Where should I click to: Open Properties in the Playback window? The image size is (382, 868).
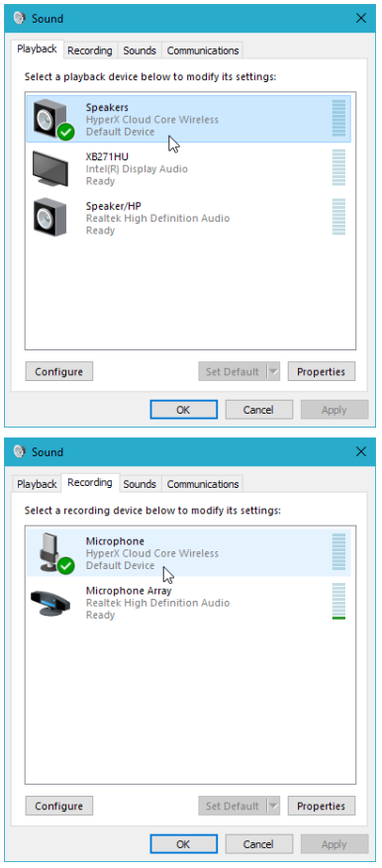pos(321,372)
